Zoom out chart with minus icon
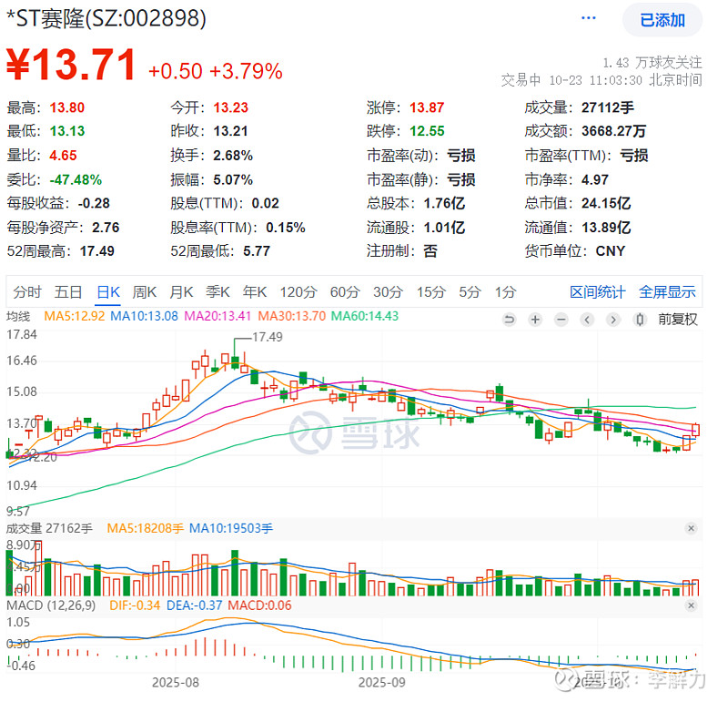The image size is (728, 702). [x=561, y=320]
